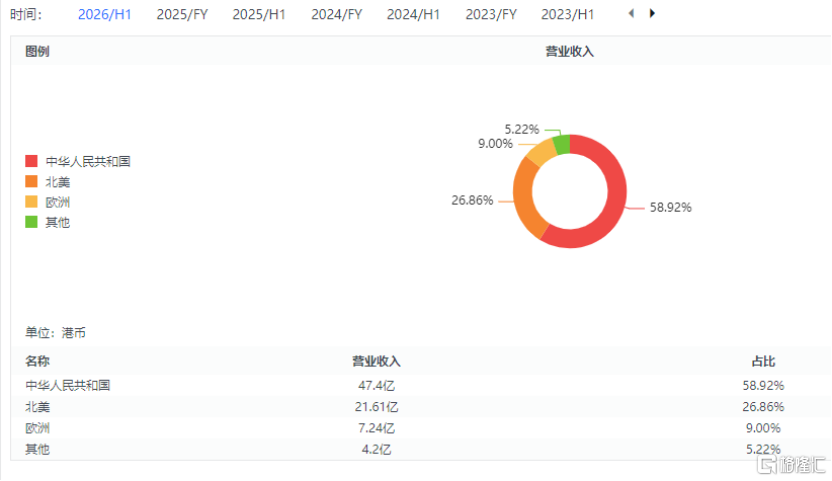This screenshot has height=481, width=832.
Task: Switch to the 2025/FY period tab
Action: point(181,15)
